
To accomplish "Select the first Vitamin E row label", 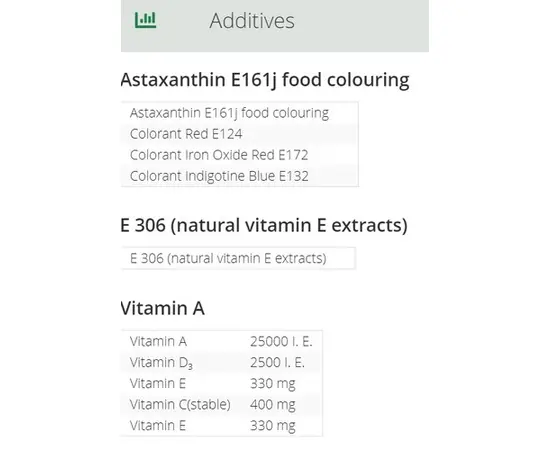I will 157,383.
